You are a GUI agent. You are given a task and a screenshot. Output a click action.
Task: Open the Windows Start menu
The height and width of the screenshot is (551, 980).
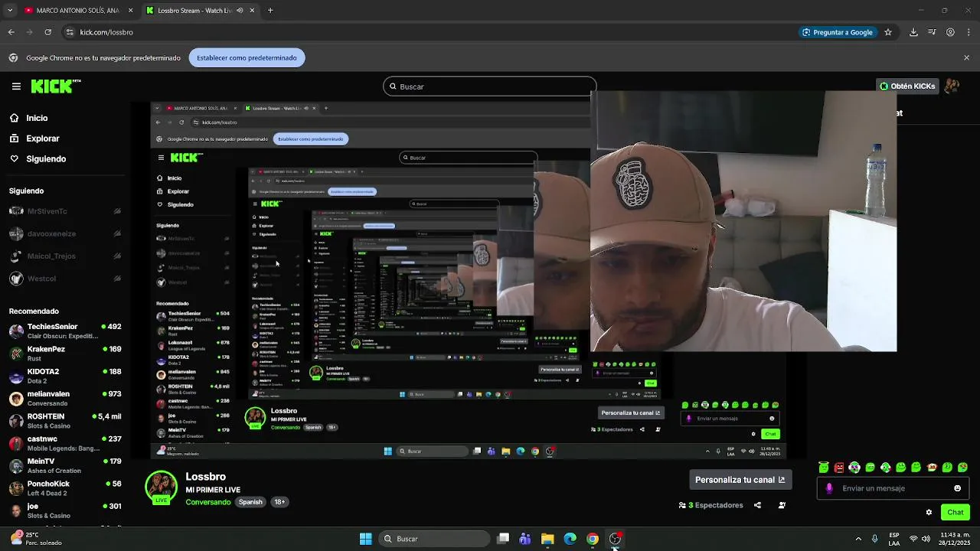pos(366,539)
